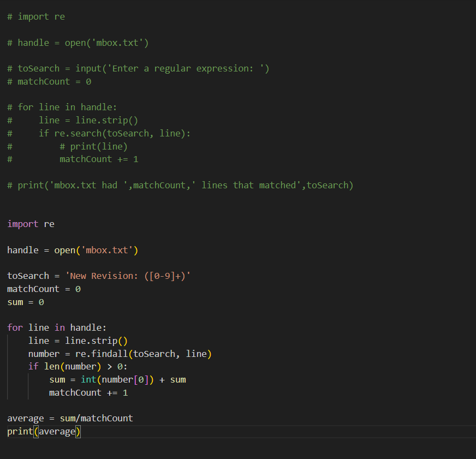
Task: Click the 'average = sum/matchCount' line
Action: [x=70, y=418]
